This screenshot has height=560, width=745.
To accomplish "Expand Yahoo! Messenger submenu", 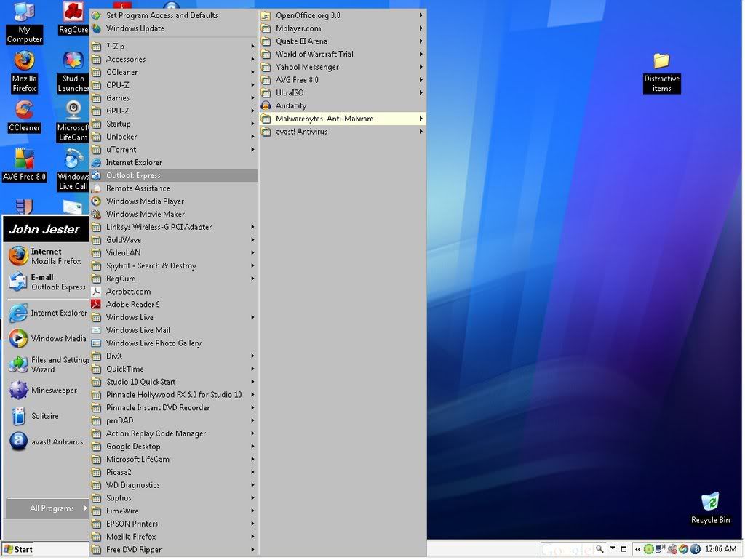I will [x=343, y=67].
